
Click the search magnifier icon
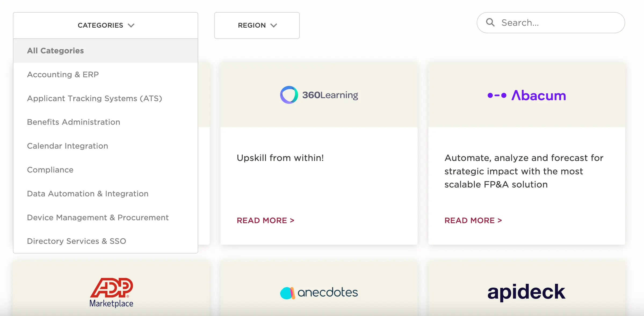coord(490,22)
